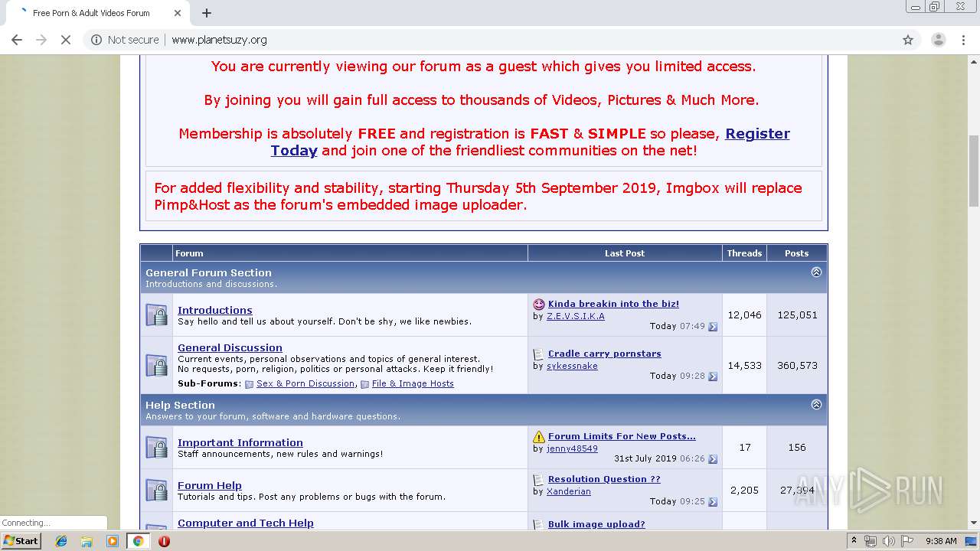Click the post icon beside Resolution Question

tap(539, 480)
